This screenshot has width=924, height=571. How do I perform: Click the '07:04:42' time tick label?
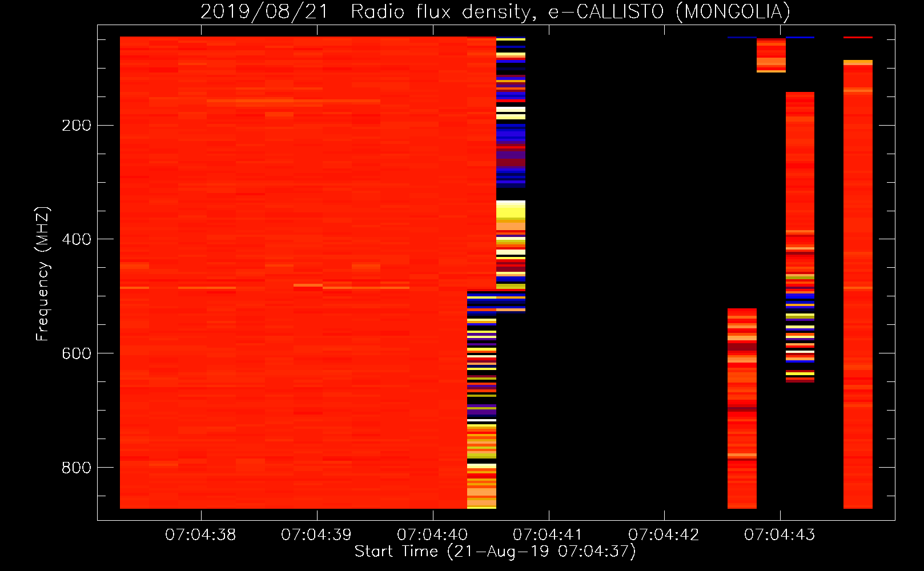click(x=664, y=535)
